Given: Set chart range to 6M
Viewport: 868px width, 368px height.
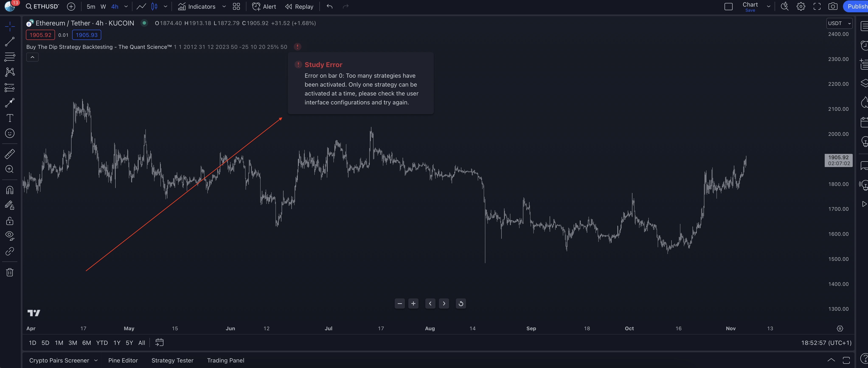Looking at the screenshot, I should tap(87, 343).
